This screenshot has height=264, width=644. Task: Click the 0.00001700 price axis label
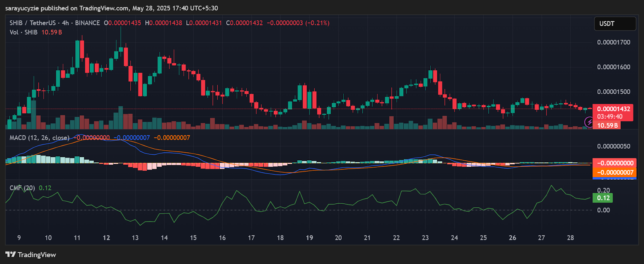(613, 42)
